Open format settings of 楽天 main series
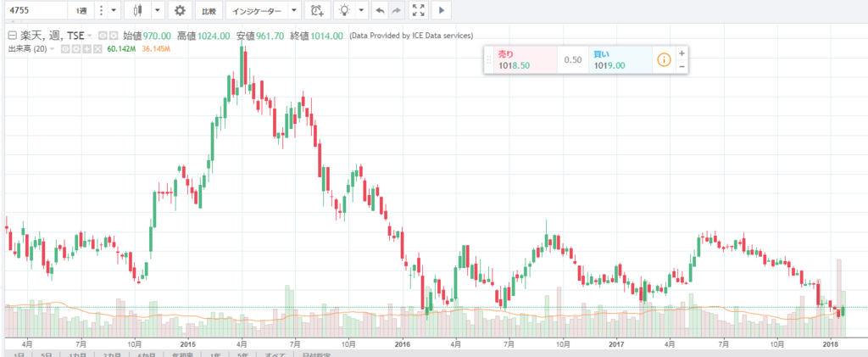868x357 pixels. point(113,36)
